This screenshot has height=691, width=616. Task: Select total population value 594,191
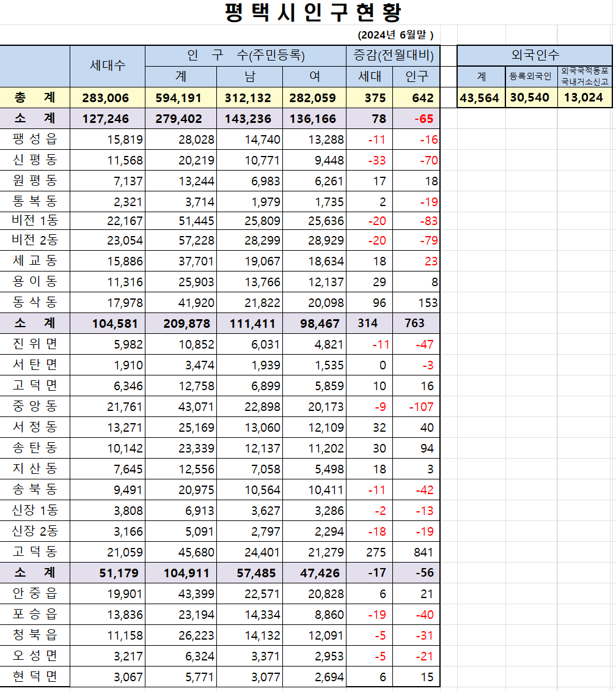178,98
